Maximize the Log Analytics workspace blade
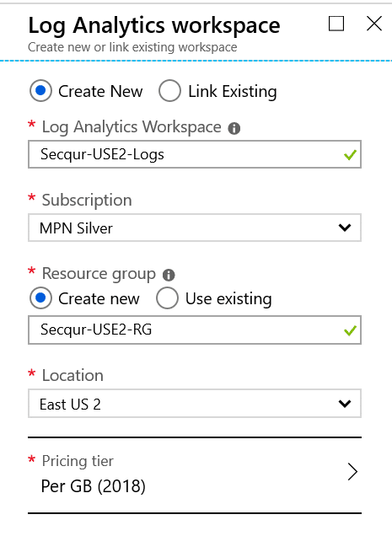392x536 pixels. pyautogui.click(x=336, y=24)
